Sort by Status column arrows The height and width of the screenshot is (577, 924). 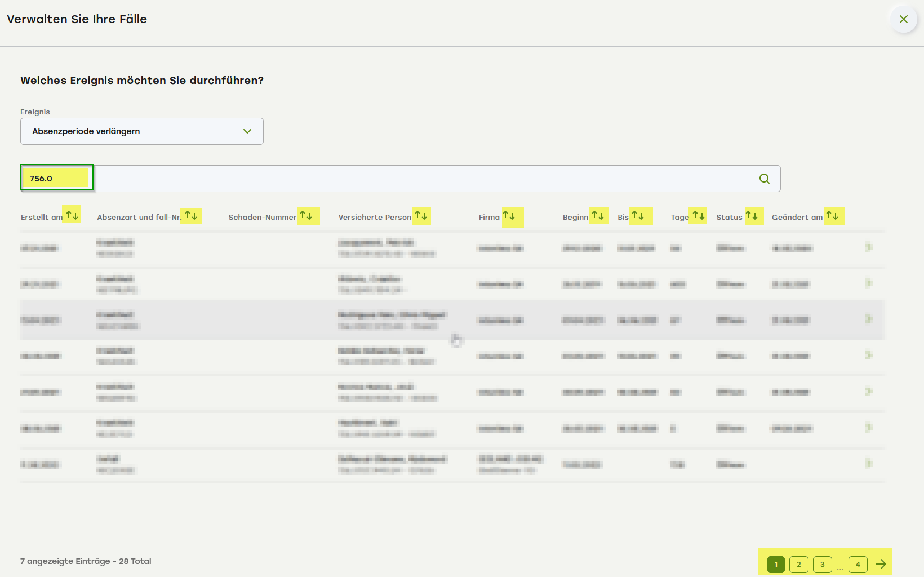point(752,215)
